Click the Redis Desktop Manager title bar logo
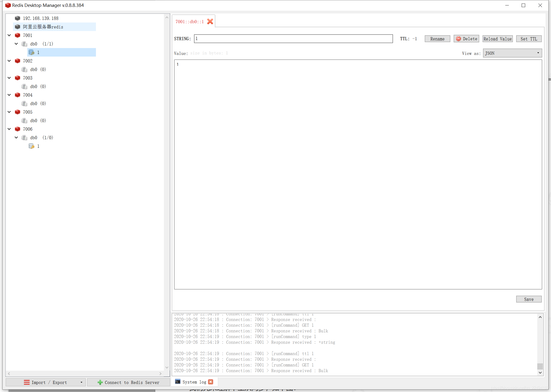Screen dimensions: 551x392 8,5
